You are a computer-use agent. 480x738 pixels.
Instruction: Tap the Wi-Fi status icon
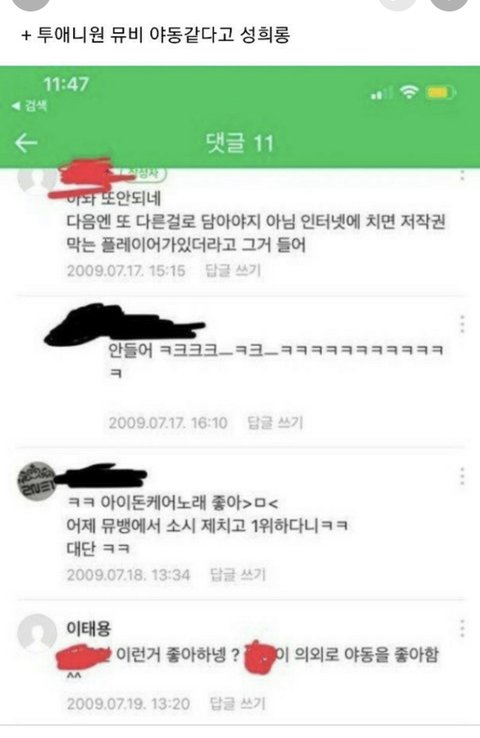coord(409,92)
